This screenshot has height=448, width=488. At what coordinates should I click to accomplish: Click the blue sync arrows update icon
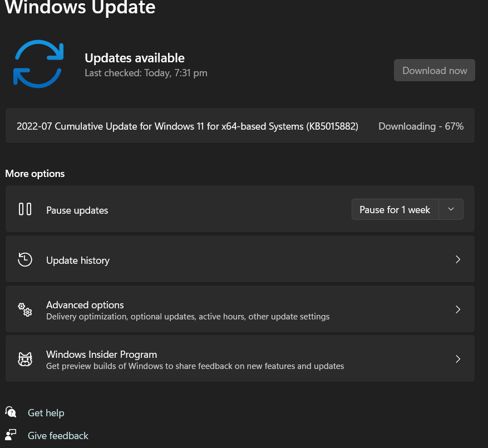coord(38,64)
